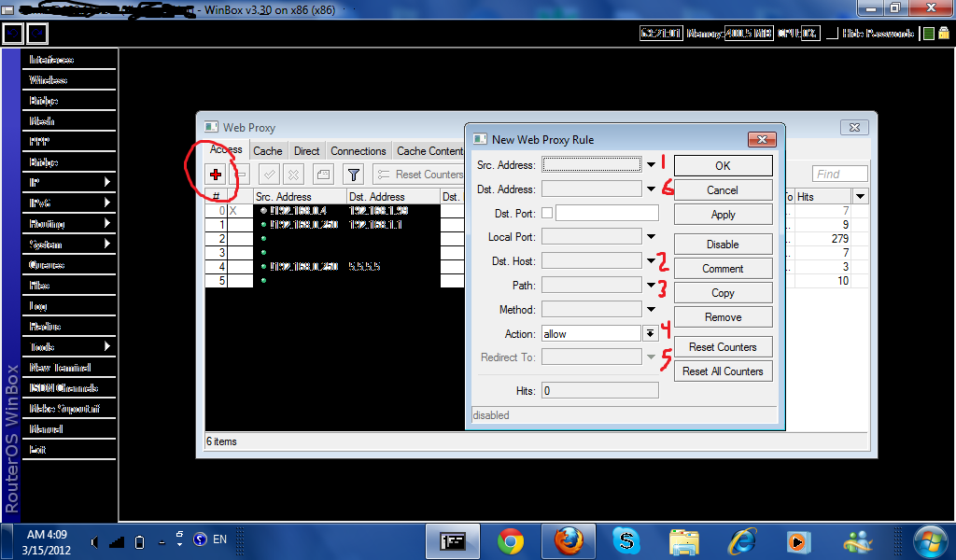Switch to the Connections tab

358,151
